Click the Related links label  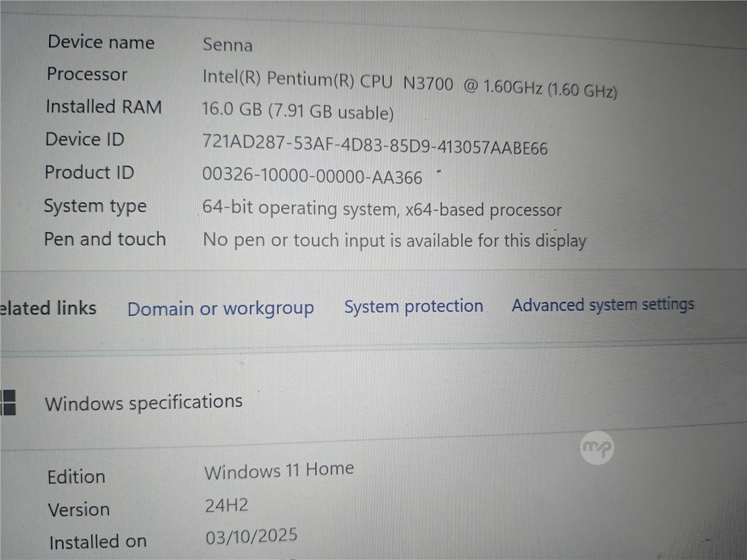[x=48, y=308]
